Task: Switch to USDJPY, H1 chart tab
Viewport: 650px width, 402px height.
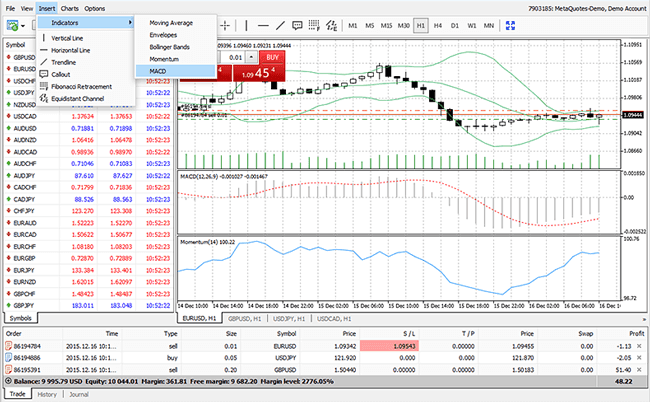Action: 289,319
